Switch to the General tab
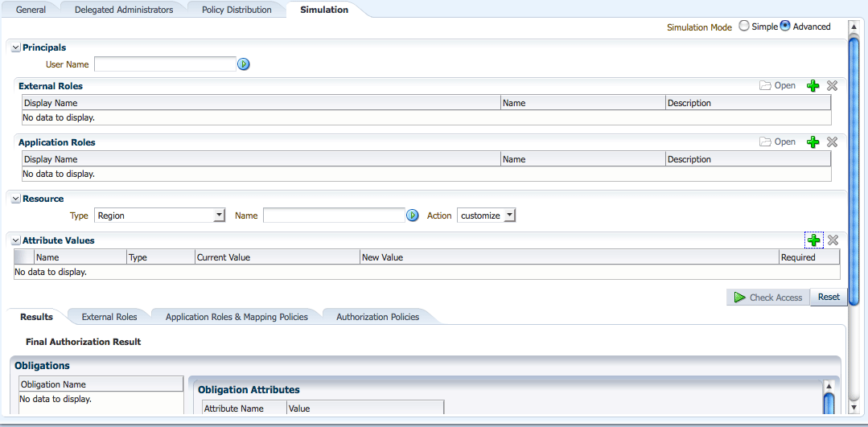Image resolution: width=868 pixels, height=427 pixels. click(31, 10)
